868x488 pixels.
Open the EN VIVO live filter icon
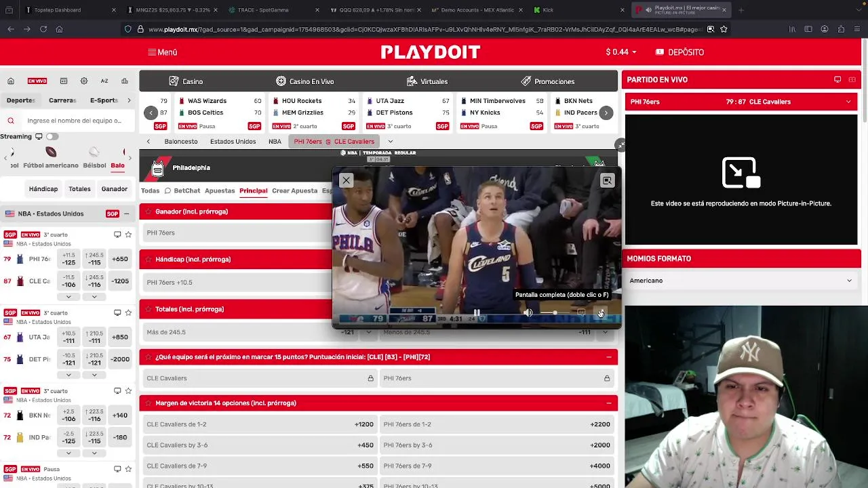point(37,81)
